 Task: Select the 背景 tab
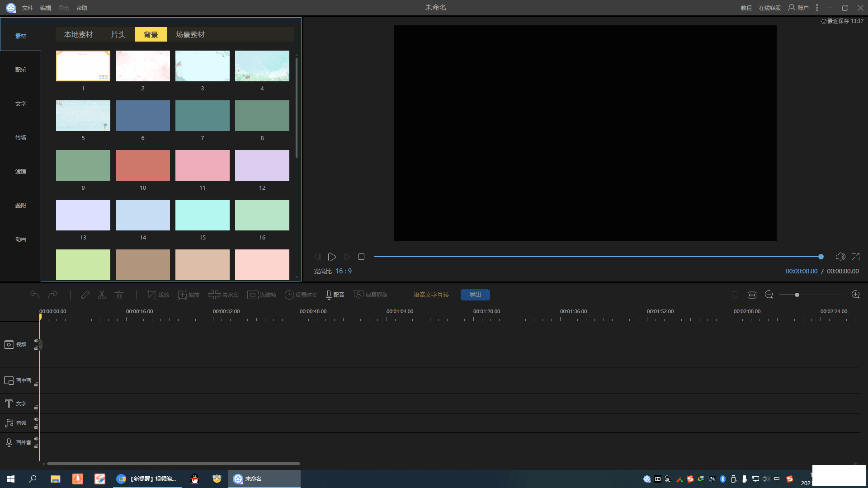pyautogui.click(x=151, y=34)
